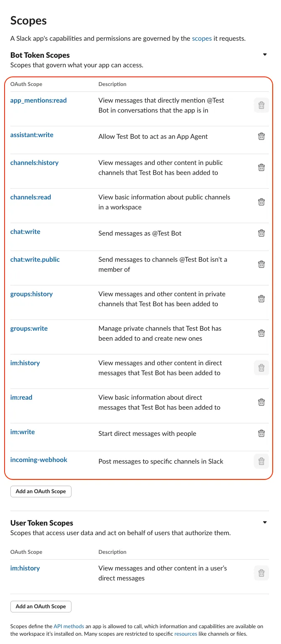This screenshot has height=644, width=281.
Task: Follow the "resources" link in footer
Action: 187,634
